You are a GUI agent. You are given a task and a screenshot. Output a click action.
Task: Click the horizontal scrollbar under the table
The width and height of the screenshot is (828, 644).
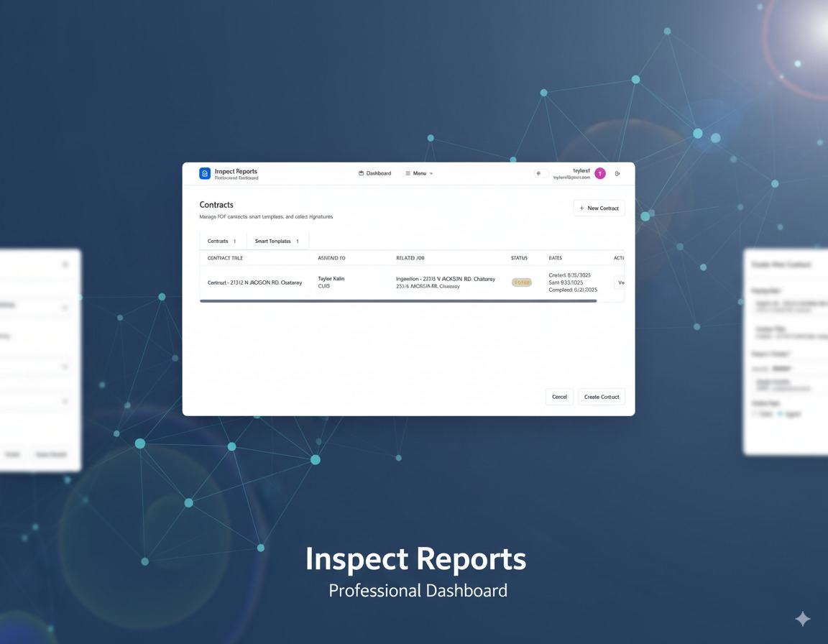[398, 301]
